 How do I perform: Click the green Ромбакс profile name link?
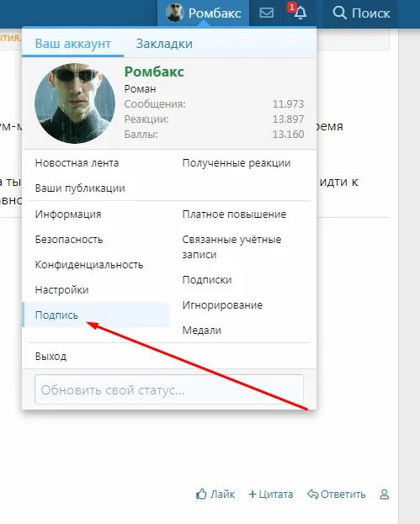(154, 71)
